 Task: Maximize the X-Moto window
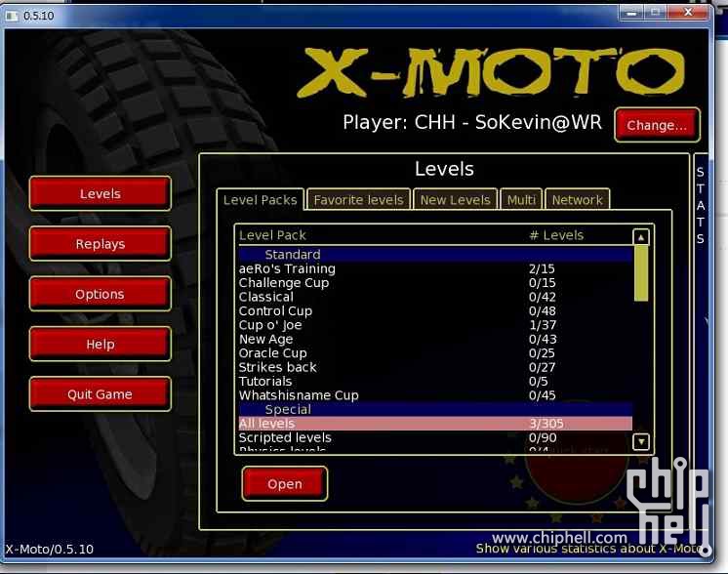(x=655, y=13)
